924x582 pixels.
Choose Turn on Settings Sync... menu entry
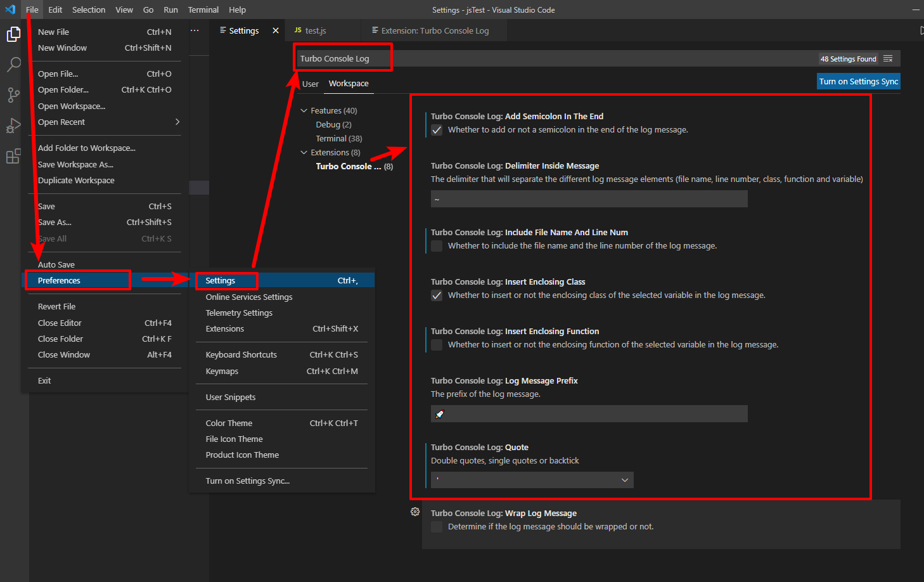click(282, 481)
